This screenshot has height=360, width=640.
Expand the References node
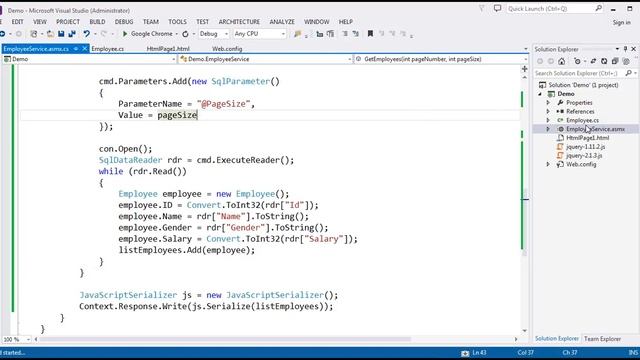[548, 111]
